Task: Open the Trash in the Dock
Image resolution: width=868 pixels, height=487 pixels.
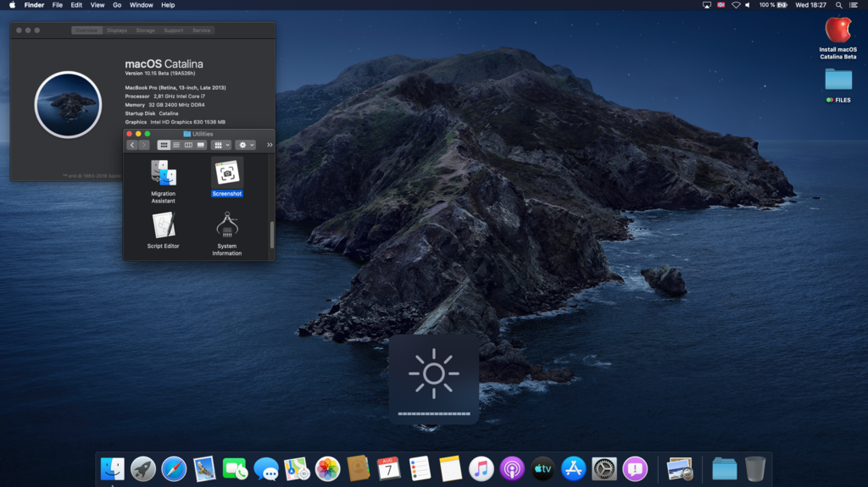Action: pyautogui.click(x=755, y=469)
